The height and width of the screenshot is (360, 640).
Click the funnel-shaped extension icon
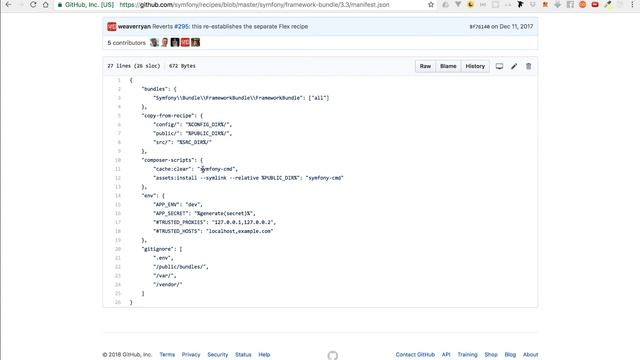click(x=458, y=5)
